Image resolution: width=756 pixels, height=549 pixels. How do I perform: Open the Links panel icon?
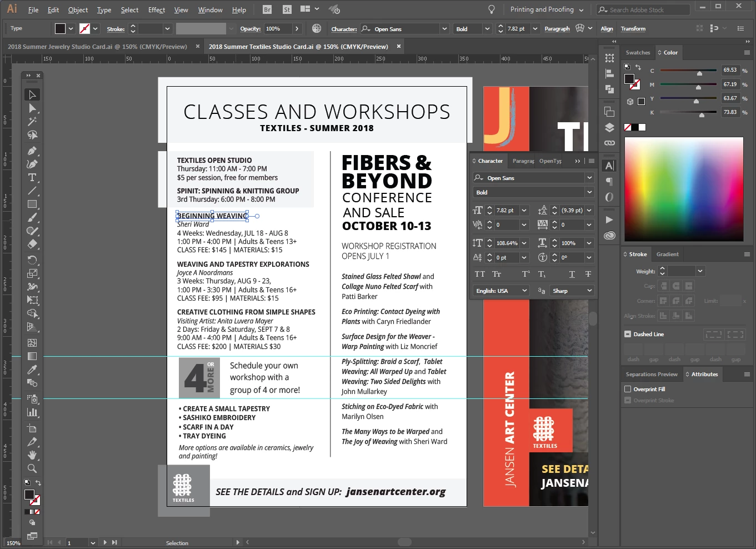609,143
